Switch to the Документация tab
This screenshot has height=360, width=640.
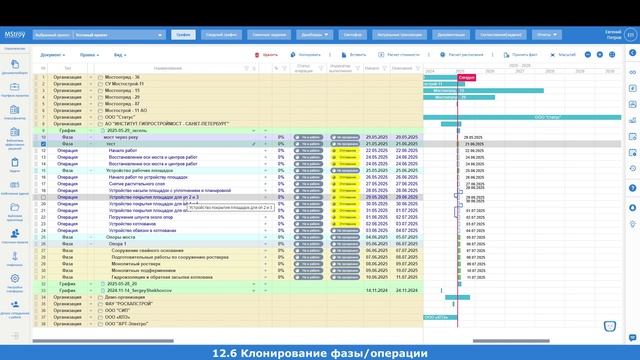click(x=451, y=35)
